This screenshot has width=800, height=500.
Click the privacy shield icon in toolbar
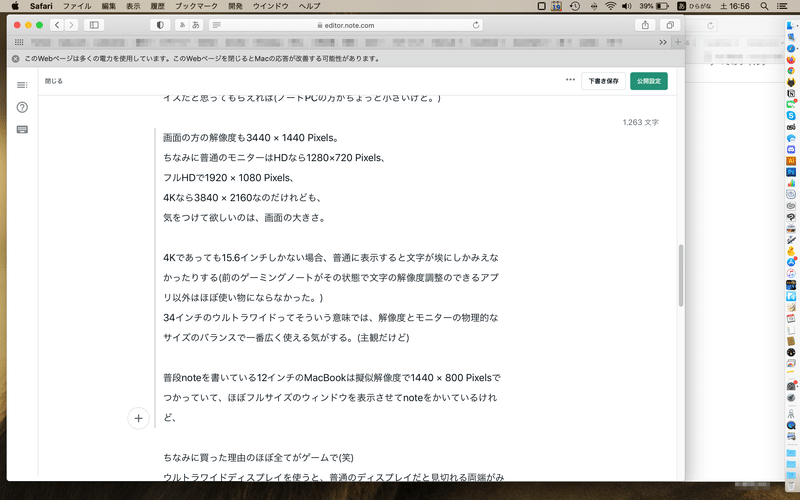160,25
